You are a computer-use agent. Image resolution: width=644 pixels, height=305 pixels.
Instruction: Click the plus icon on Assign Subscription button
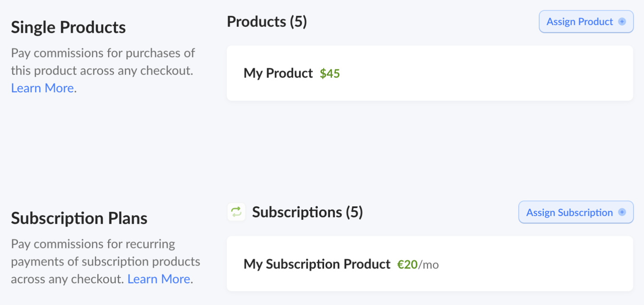(622, 212)
